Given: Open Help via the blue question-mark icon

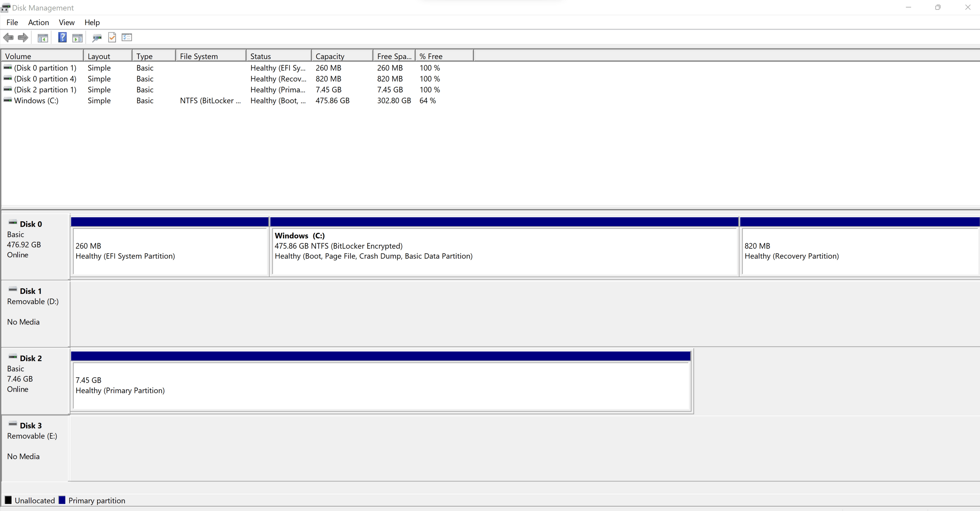Looking at the screenshot, I should (x=62, y=37).
